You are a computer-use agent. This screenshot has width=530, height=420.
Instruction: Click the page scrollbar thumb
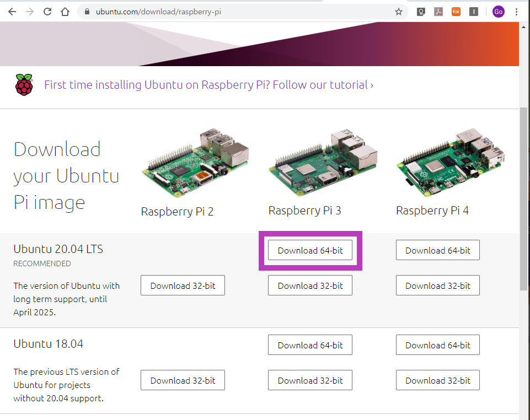coord(524,198)
